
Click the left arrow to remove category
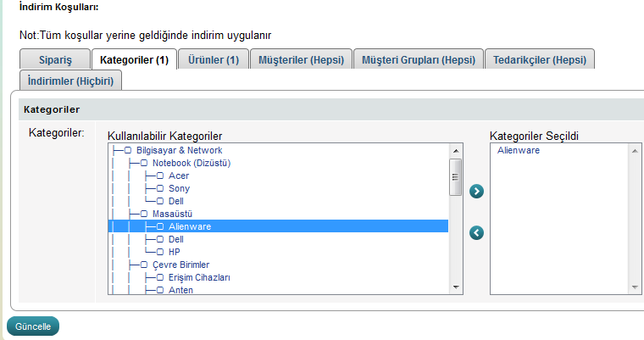click(x=476, y=232)
